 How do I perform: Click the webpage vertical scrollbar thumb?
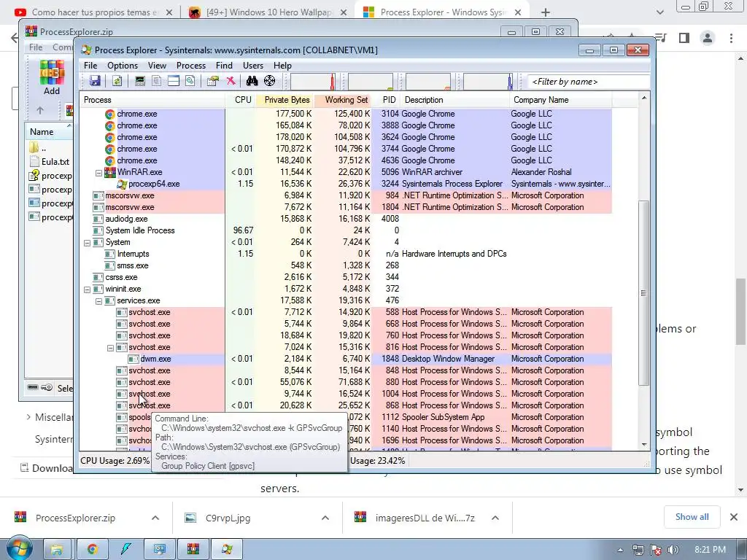pos(740,311)
